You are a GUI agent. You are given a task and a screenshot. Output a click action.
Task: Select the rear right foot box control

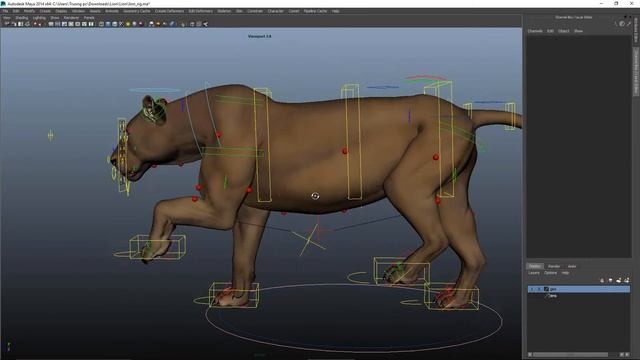tap(451, 297)
